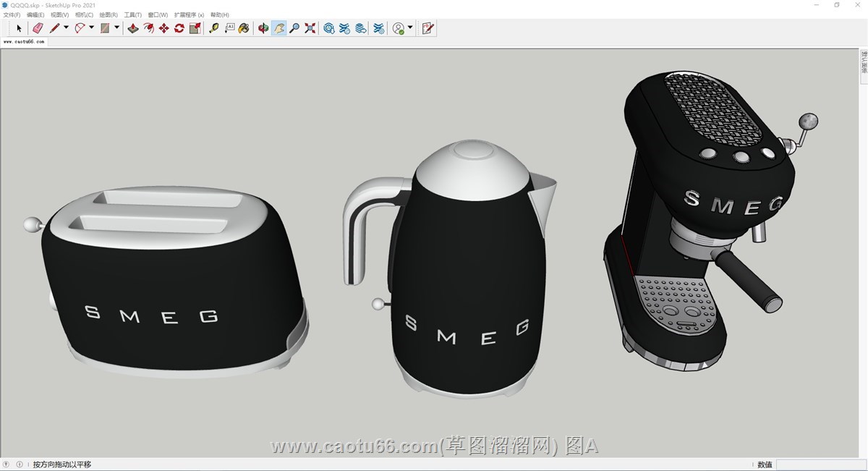Select the Offset tool
Viewport: 868px width, 471px height.
pyautogui.click(x=148, y=28)
